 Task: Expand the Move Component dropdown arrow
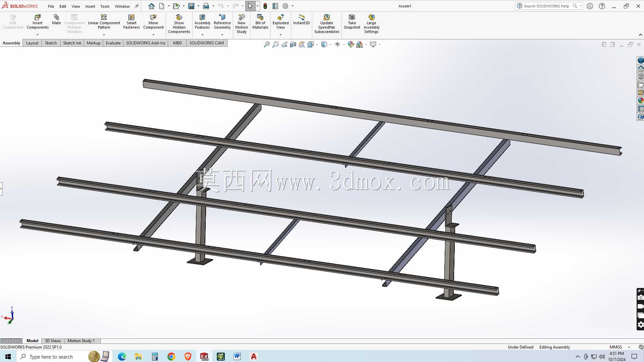pyautogui.click(x=153, y=35)
